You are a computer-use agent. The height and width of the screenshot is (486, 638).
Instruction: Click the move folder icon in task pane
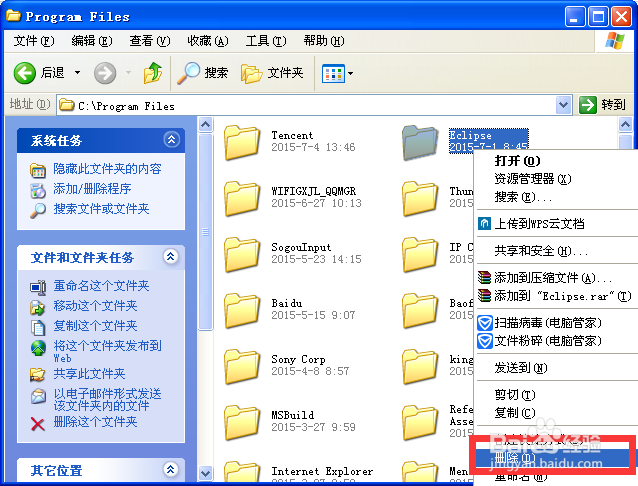click(38, 307)
